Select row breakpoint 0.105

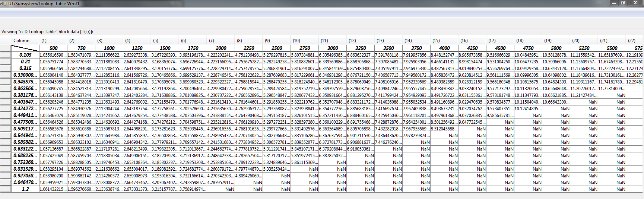click(x=25, y=55)
